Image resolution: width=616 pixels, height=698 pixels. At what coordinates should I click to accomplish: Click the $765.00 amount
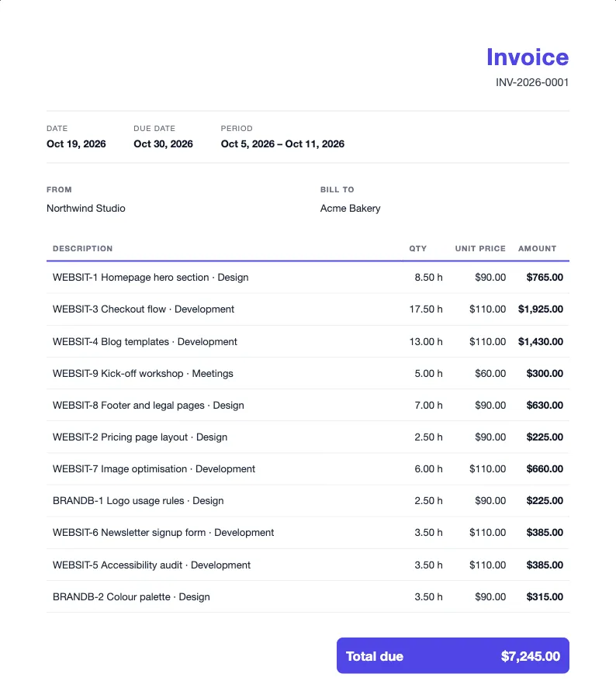[545, 278]
